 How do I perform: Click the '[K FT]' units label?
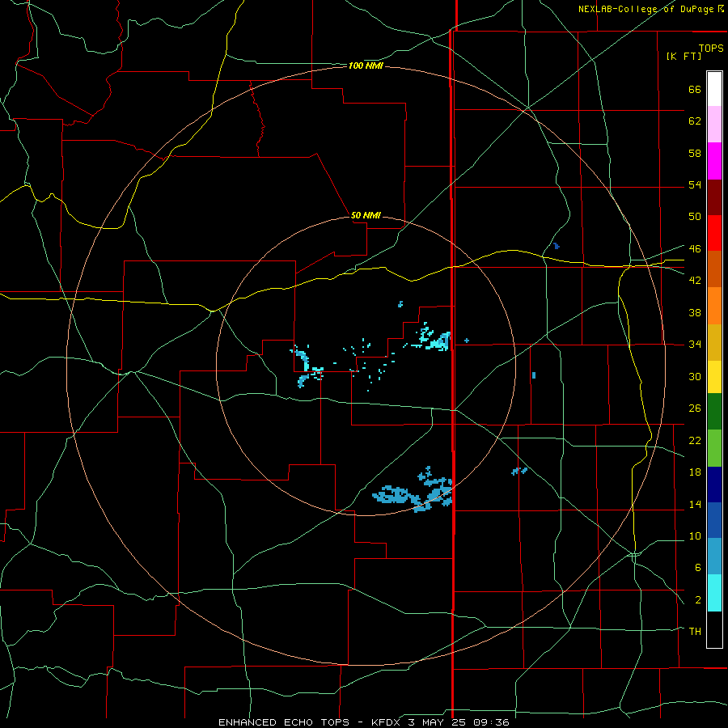[684, 56]
